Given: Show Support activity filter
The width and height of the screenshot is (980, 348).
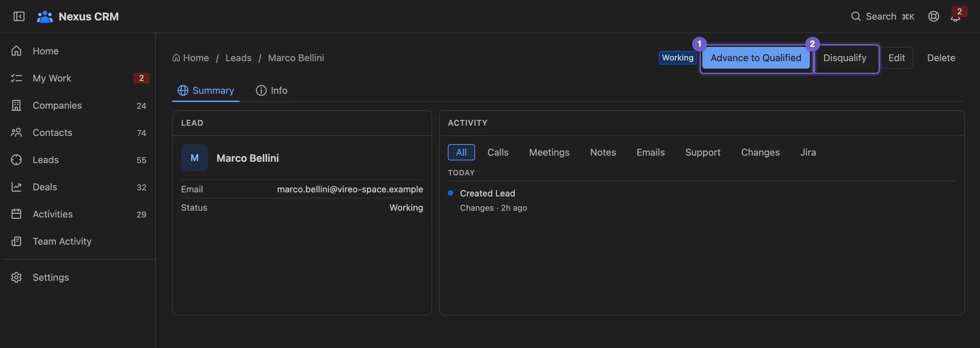Looking at the screenshot, I should pyautogui.click(x=703, y=152).
